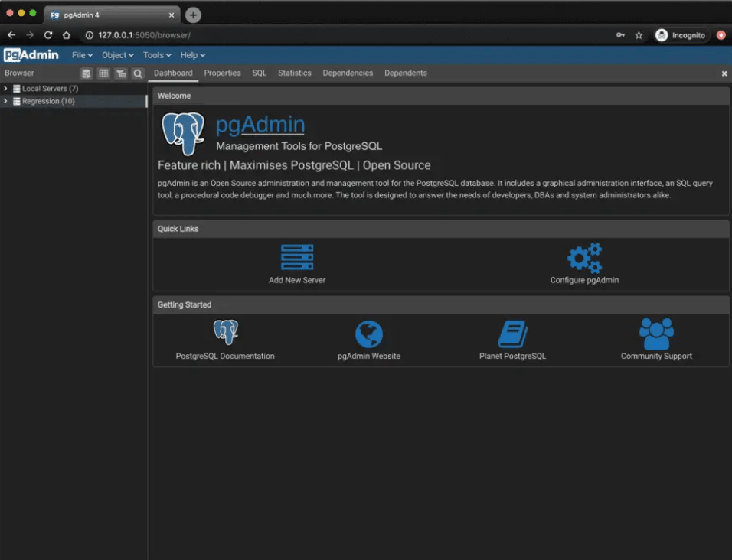Switch to the Statistics tab
This screenshot has width=732, height=560.
(x=294, y=73)
